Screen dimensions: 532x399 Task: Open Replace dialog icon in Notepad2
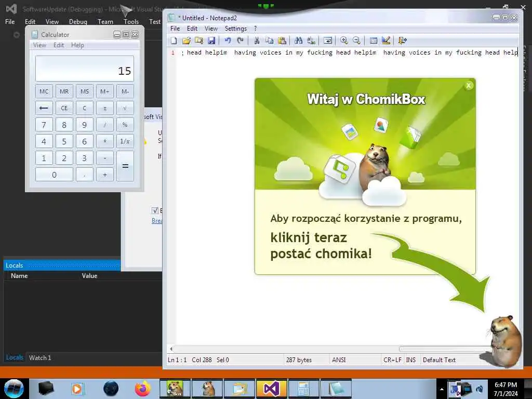pos(311,41)
